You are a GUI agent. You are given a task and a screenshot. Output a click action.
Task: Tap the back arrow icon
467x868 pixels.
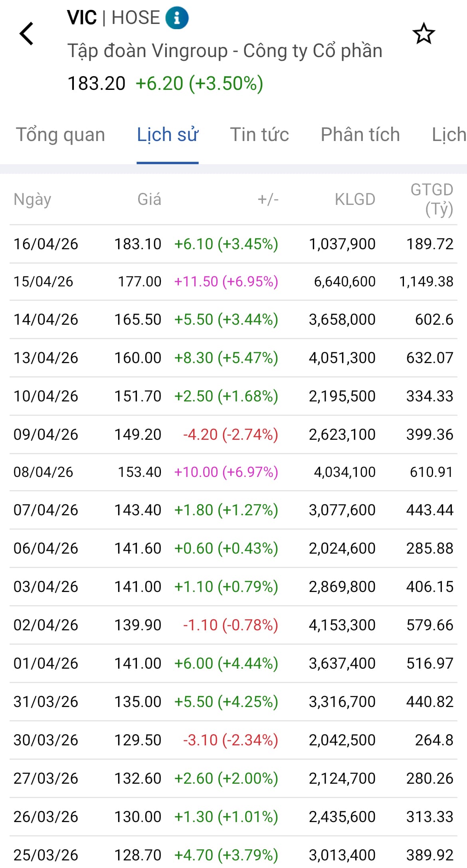(x=26, y=34)
